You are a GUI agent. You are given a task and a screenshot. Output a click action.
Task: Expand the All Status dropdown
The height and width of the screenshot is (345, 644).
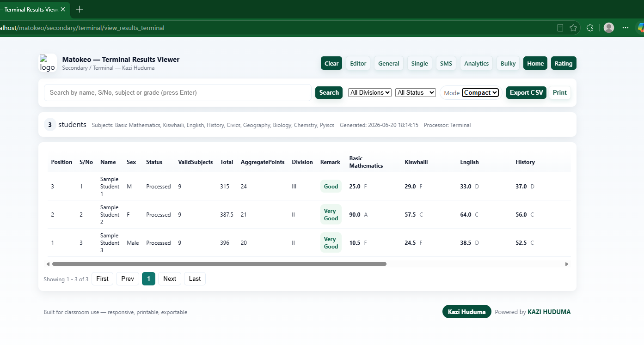tap(416, 92)
